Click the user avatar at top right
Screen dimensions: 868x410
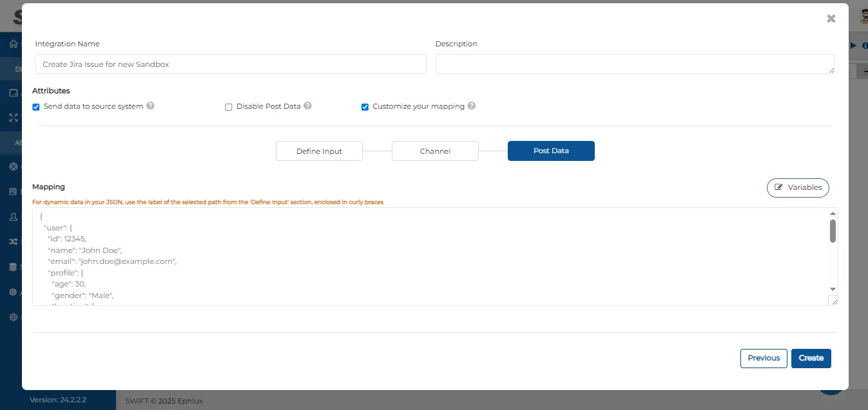point(862,17)
